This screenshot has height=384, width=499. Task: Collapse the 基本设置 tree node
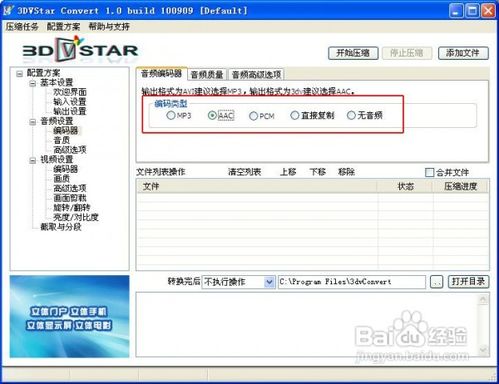point(33,83)
